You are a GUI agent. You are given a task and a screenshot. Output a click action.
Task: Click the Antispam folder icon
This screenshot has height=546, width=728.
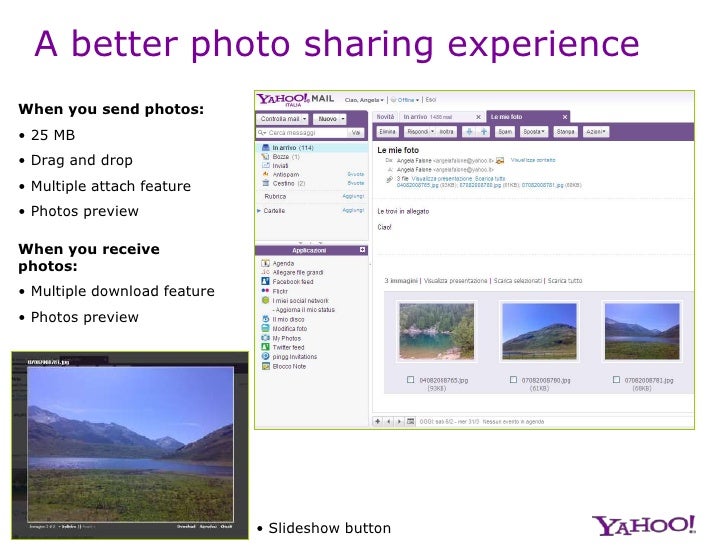(x=266, y=175)
